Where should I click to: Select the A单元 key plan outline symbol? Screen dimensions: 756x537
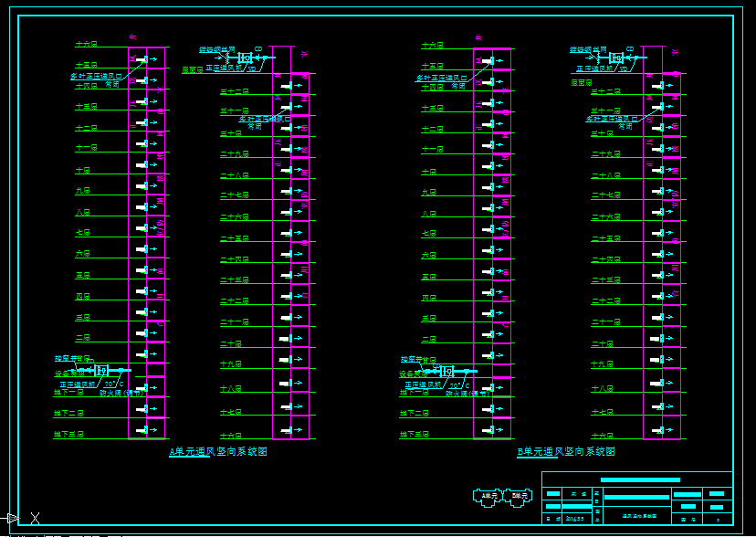[488, 497]
